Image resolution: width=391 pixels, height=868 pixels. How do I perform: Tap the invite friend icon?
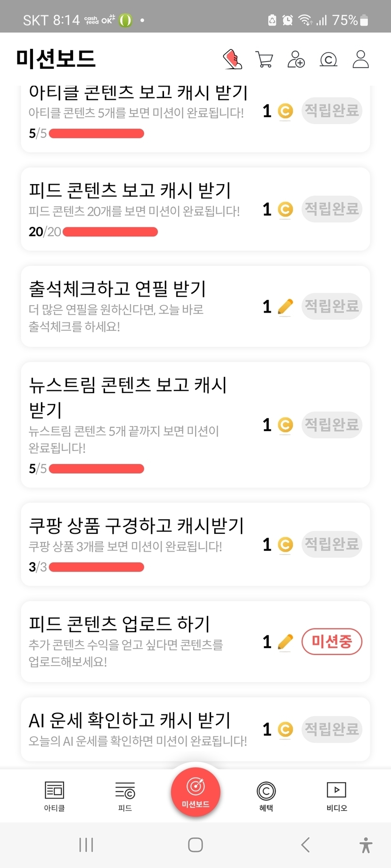click(x=296, y=60)
